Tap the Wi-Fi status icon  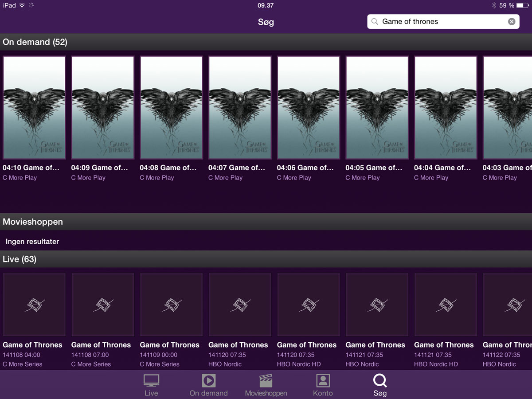22,5
